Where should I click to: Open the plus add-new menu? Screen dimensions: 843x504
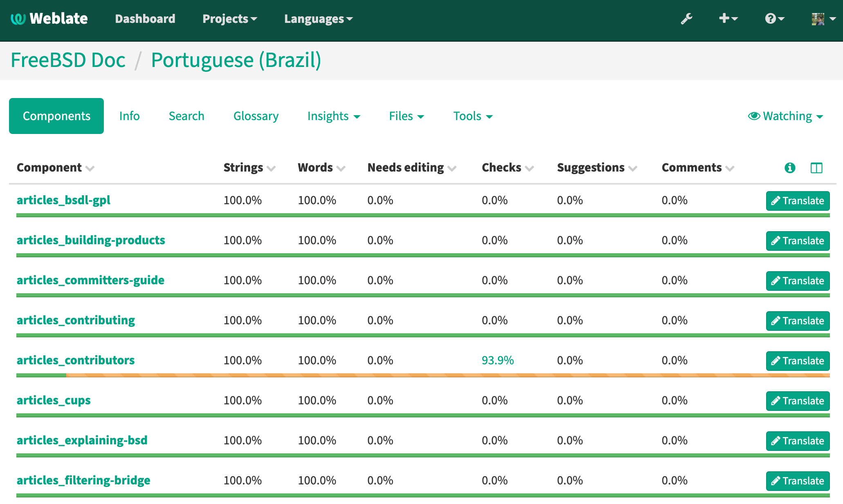(728, 18)
